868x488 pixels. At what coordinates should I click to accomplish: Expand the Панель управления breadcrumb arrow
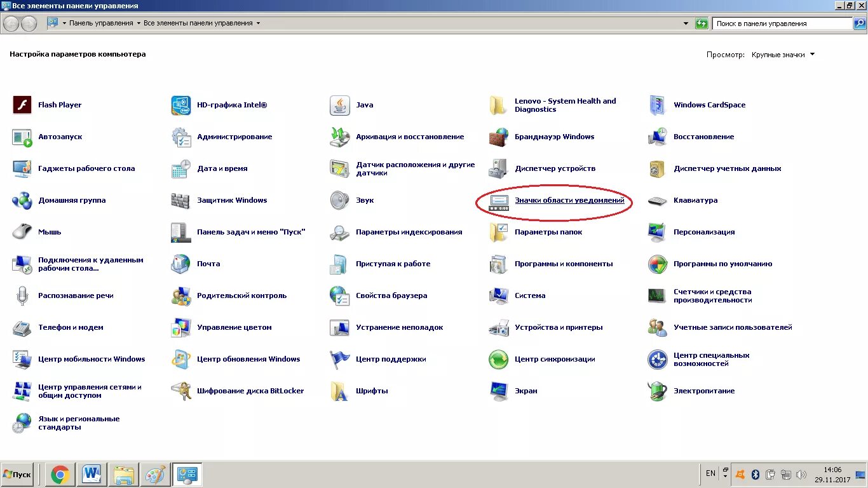tap(139, 23)
